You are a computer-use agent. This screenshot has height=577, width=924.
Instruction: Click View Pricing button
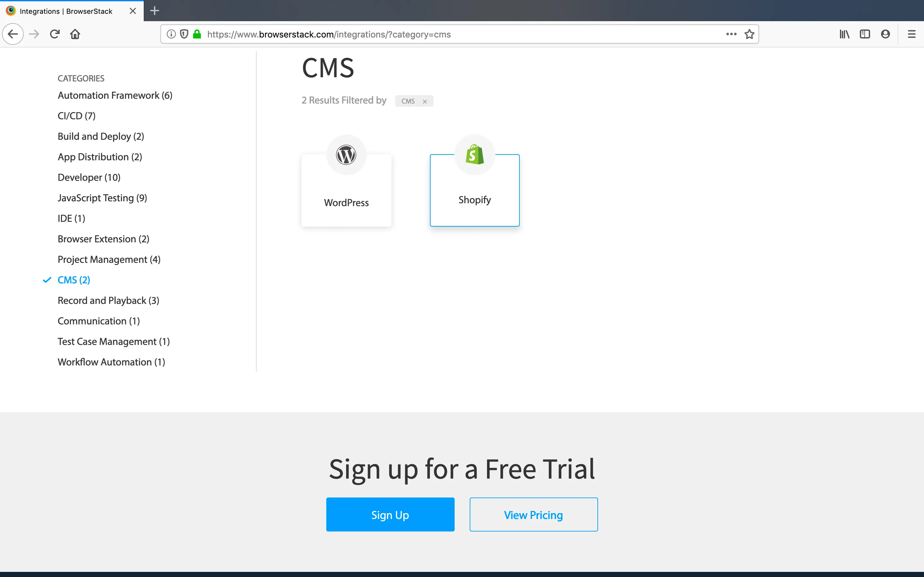tap(533, 514)
